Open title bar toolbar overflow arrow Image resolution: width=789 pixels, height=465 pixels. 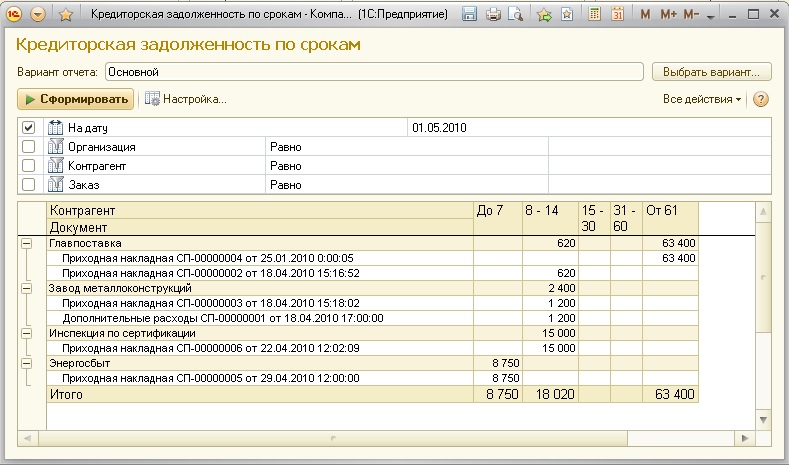(x=711, y=17)
